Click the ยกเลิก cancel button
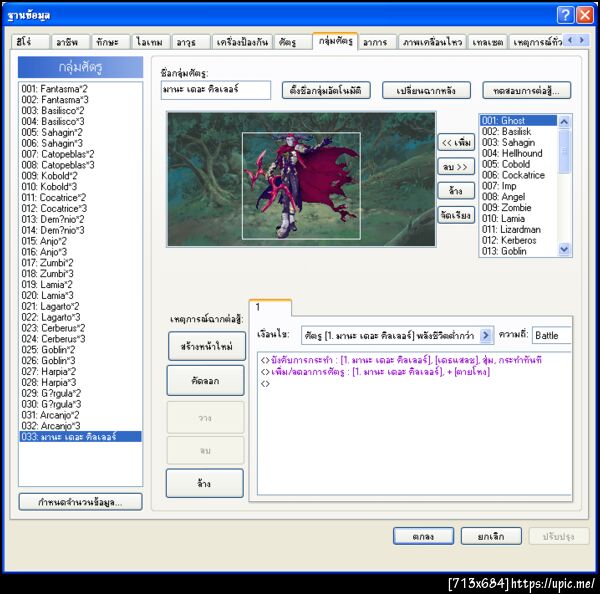This screenshot has height=594, width=600. tap(491, 536)
